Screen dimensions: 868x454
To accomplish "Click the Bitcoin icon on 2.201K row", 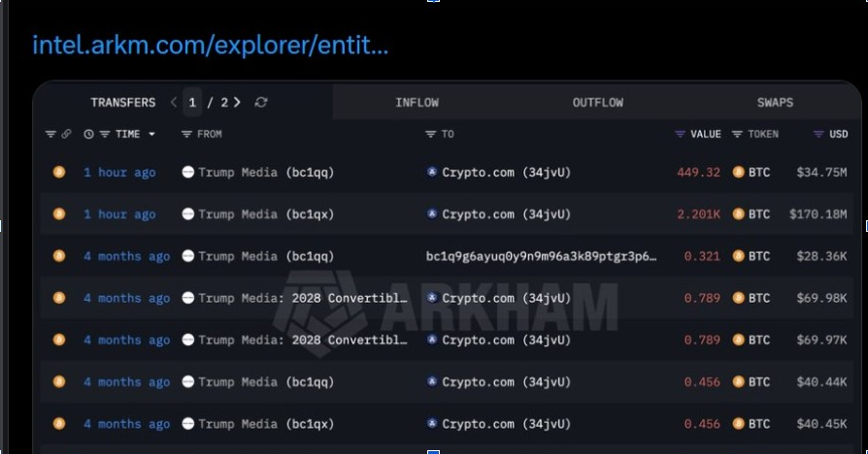I will point(58,214).
